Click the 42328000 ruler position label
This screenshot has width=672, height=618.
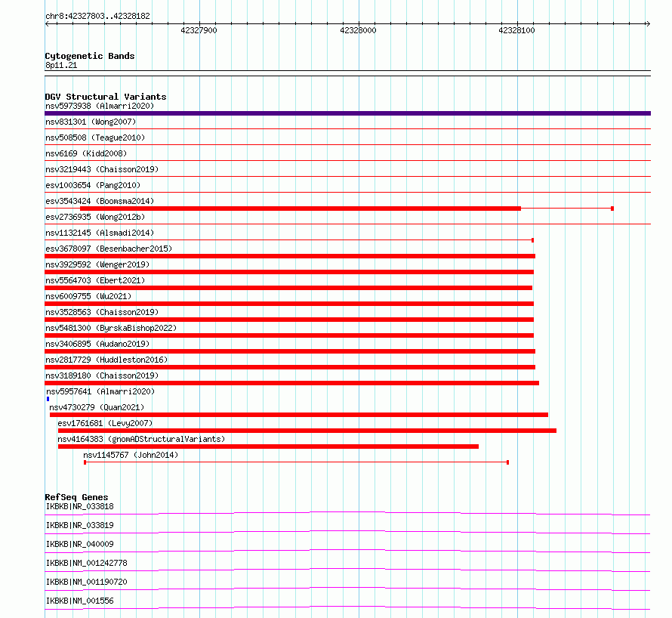click(x=358, y=30)
